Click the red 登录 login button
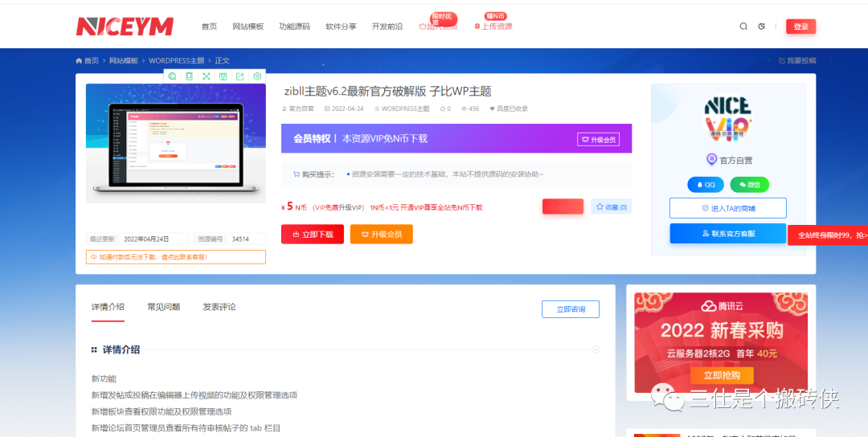The height and width of the screenshot is (437, 868). click(801, 27)
